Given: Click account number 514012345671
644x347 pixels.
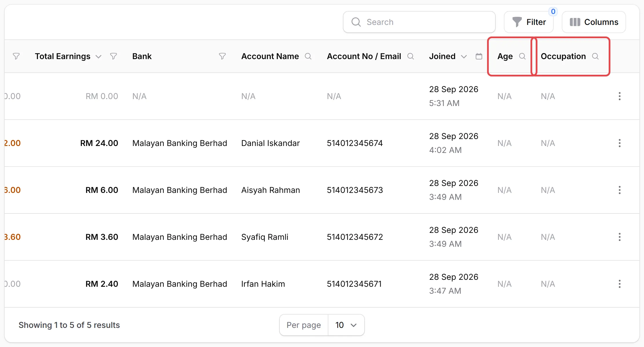Looking at the screenshot, I should click(354, 284).
